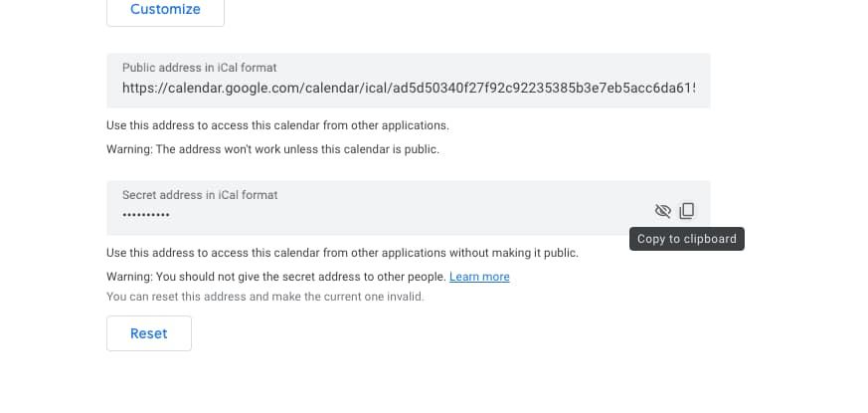Click the warning about calendar being public

coord(272,149)
